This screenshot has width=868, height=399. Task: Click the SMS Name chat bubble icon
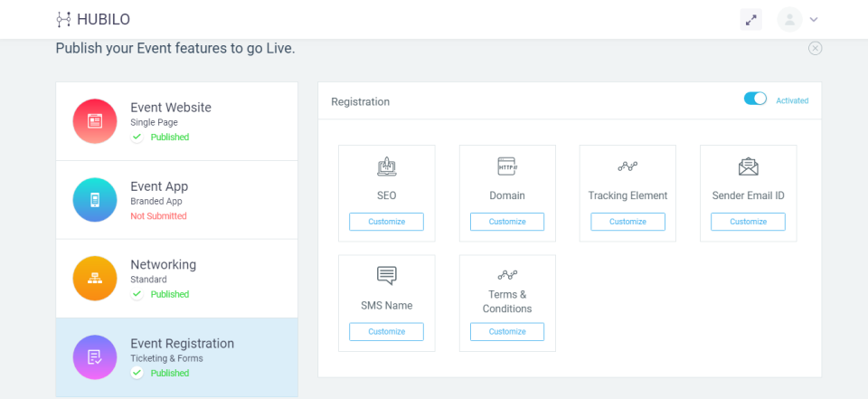386,276
